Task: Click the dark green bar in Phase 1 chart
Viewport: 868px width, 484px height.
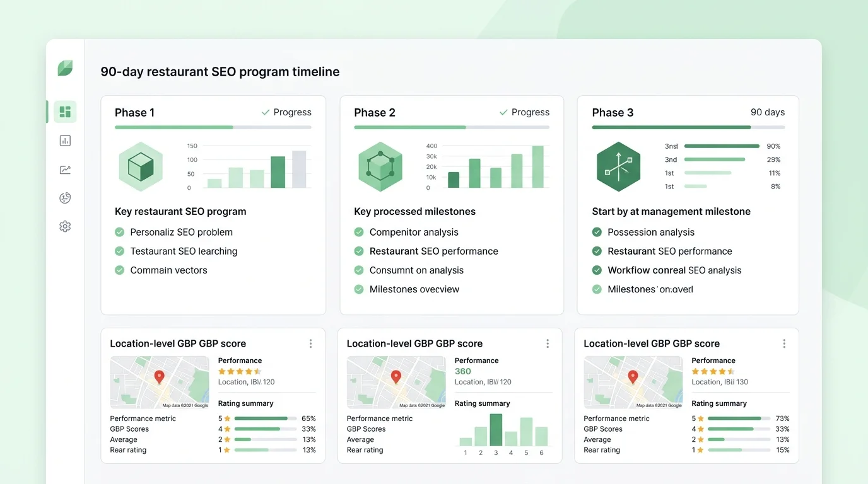Action: (x=278, y=172)
